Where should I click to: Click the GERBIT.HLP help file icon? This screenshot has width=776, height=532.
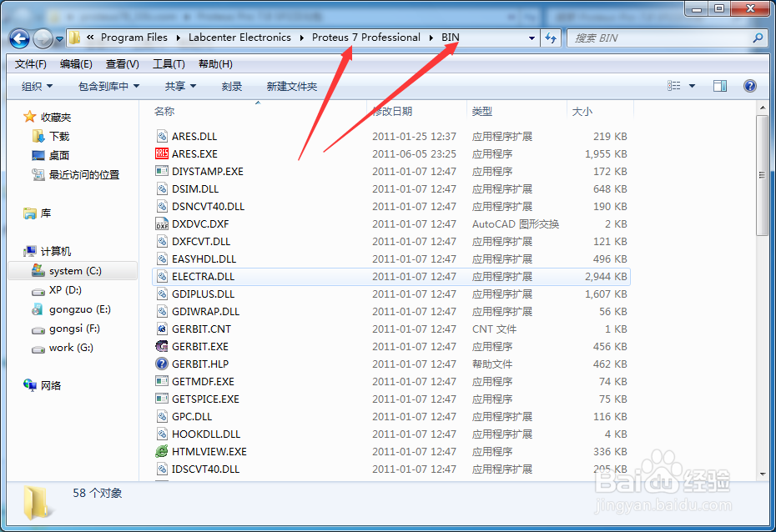click(x=162, y=364)
